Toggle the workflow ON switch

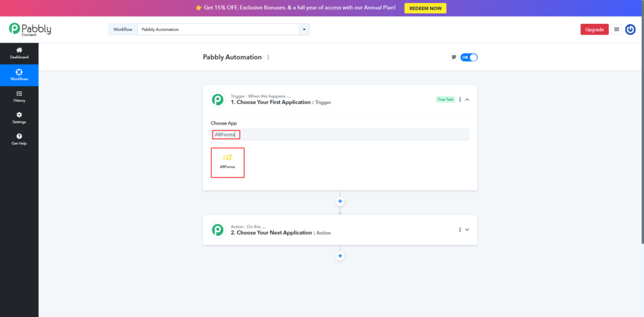click(469, 57)
